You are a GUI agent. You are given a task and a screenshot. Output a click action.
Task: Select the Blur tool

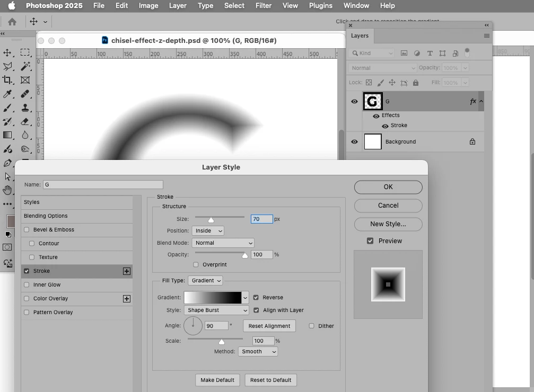(x=25, y=135)
